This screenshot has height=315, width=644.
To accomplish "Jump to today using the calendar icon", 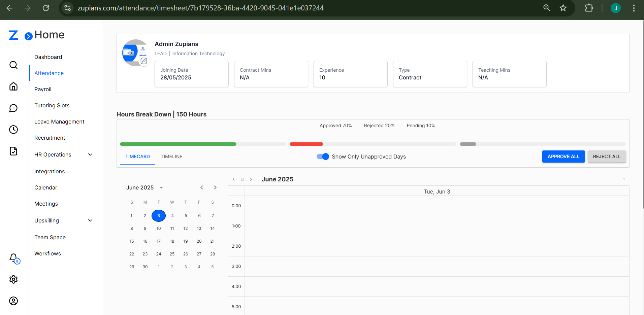I will point(242,179).
